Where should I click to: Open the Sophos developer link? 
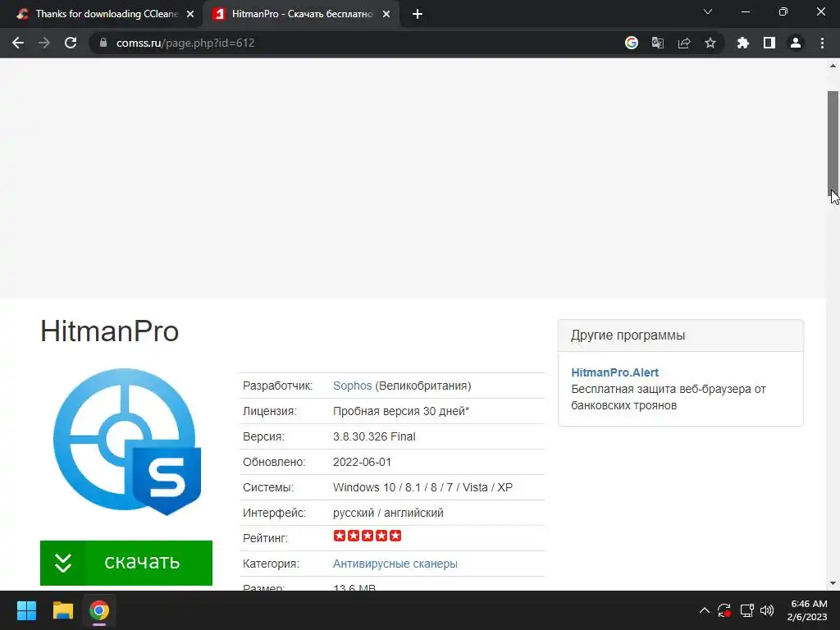pos(352,386)
